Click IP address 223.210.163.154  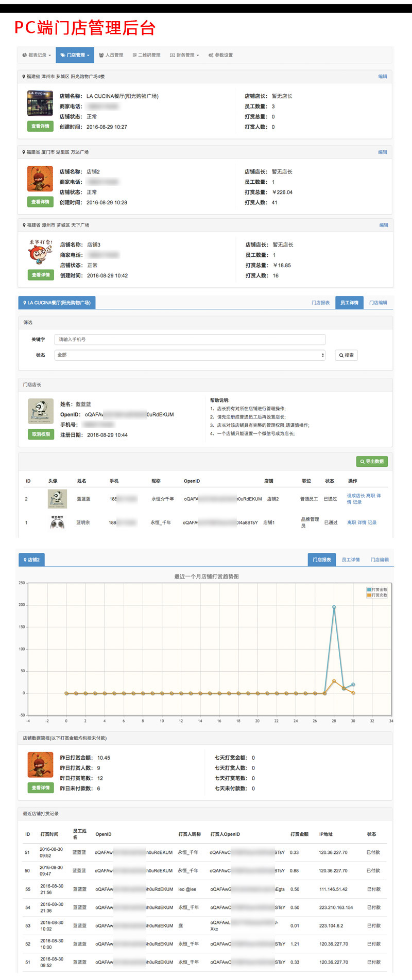(x=336, y=907)
